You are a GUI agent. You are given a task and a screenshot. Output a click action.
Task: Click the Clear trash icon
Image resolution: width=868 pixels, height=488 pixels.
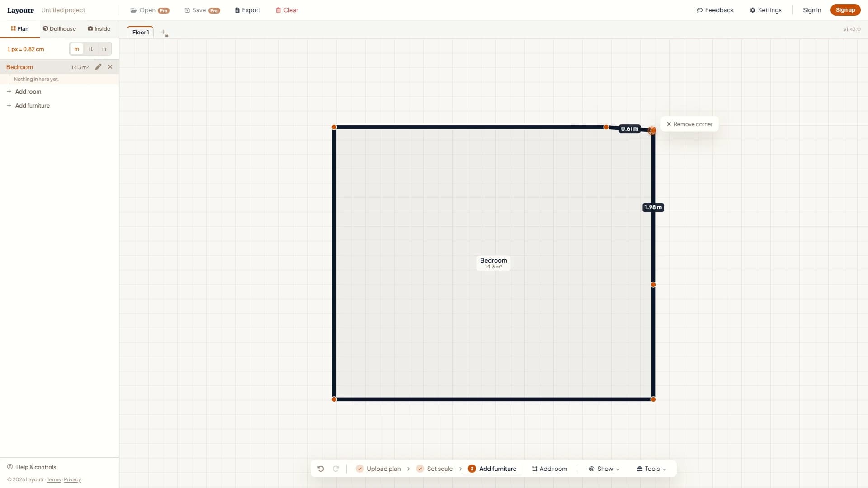pyautogui.click(x=287, y=10)
